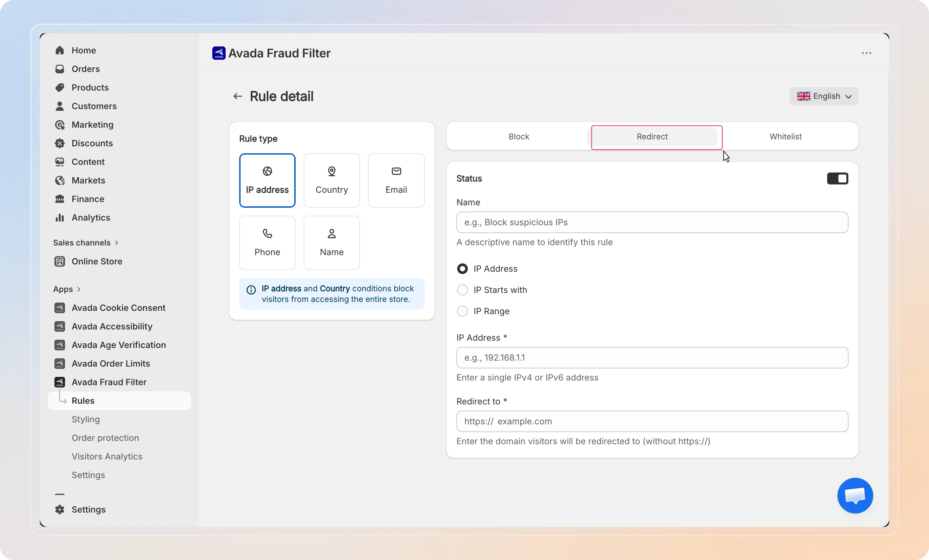Click the Rule detail heading text
929x560 pixels.
point(282,97)
